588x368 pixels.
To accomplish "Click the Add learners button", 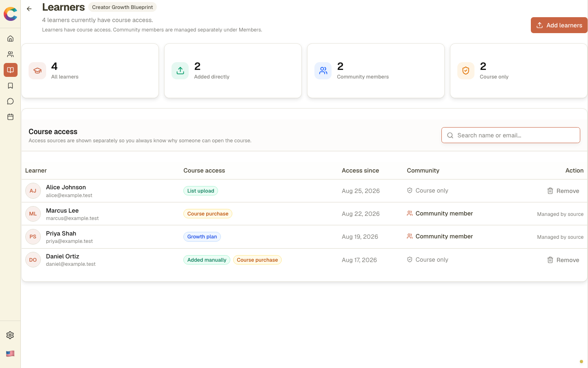I will click(x=559, y=25).
